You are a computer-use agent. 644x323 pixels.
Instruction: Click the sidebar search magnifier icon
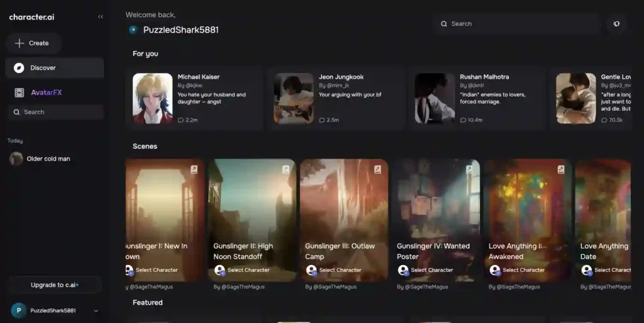coord(16,112)
